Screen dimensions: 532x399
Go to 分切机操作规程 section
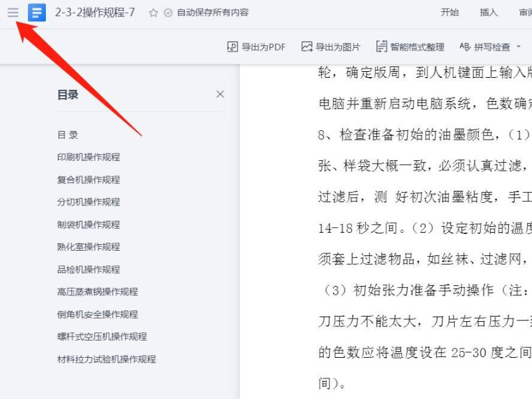coord(88,202)
